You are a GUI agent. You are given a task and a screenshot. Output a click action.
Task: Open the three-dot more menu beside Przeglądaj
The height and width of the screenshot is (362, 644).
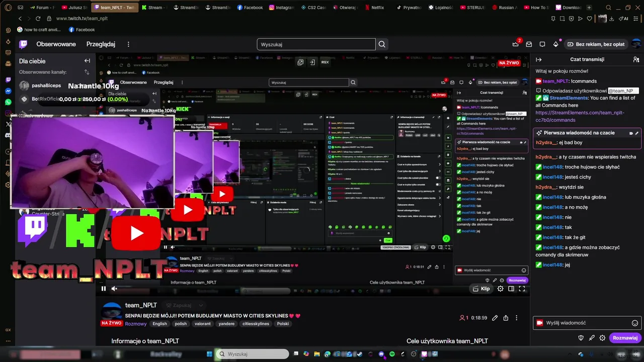(128, 44)
